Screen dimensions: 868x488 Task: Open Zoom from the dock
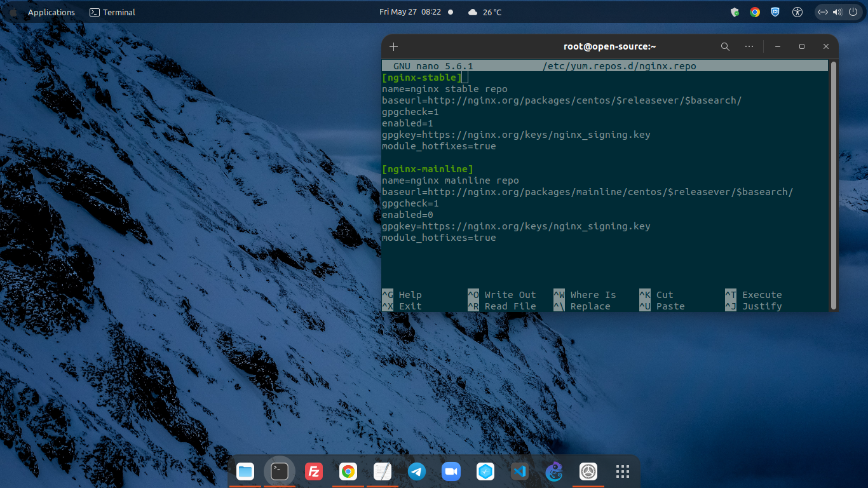451,471
